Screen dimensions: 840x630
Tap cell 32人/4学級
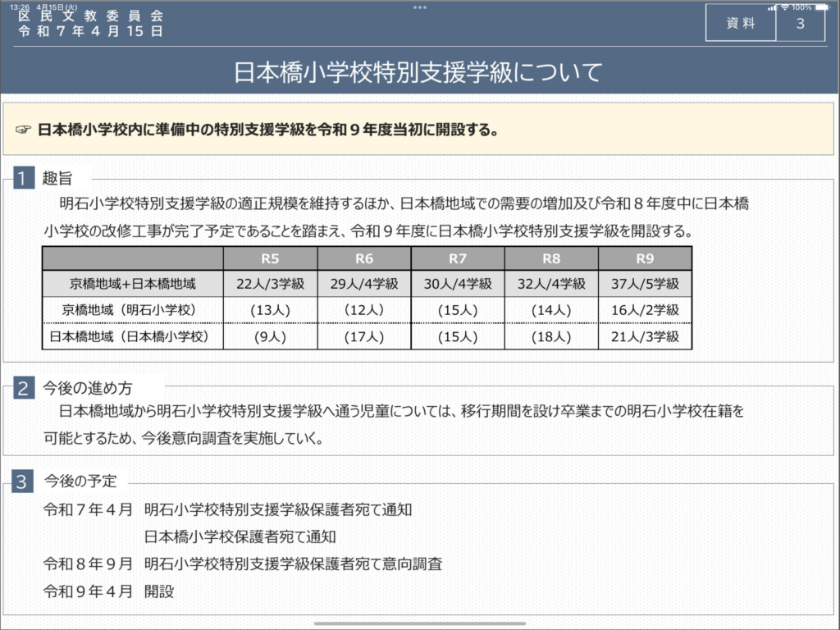(x=551, y=284)
